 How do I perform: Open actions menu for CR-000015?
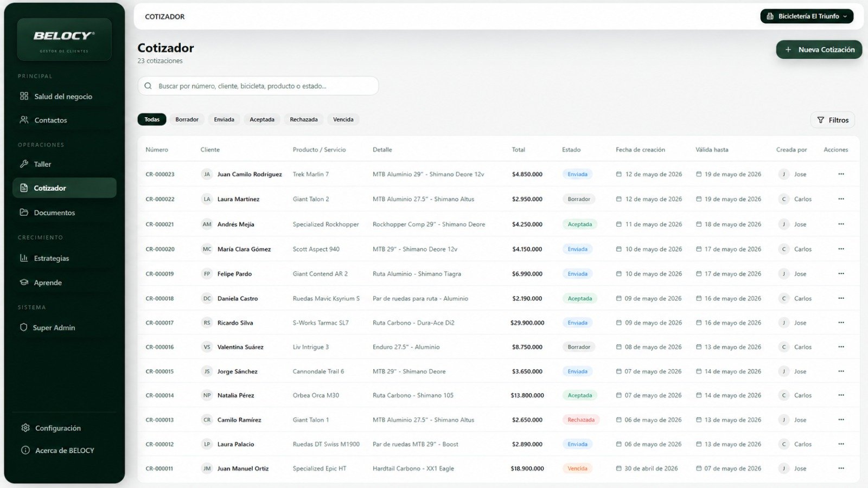pyautogui.click(x=841, y=371)
